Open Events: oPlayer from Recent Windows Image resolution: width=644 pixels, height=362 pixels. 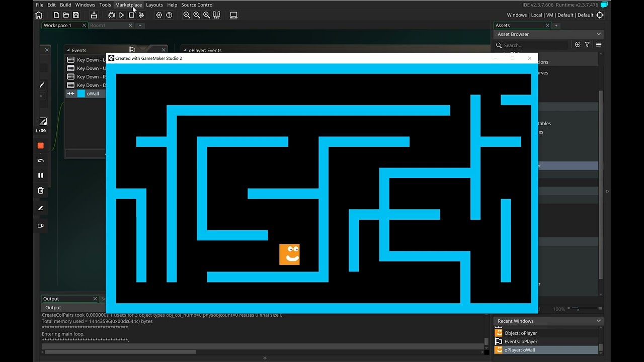click(x=546, y=341)
